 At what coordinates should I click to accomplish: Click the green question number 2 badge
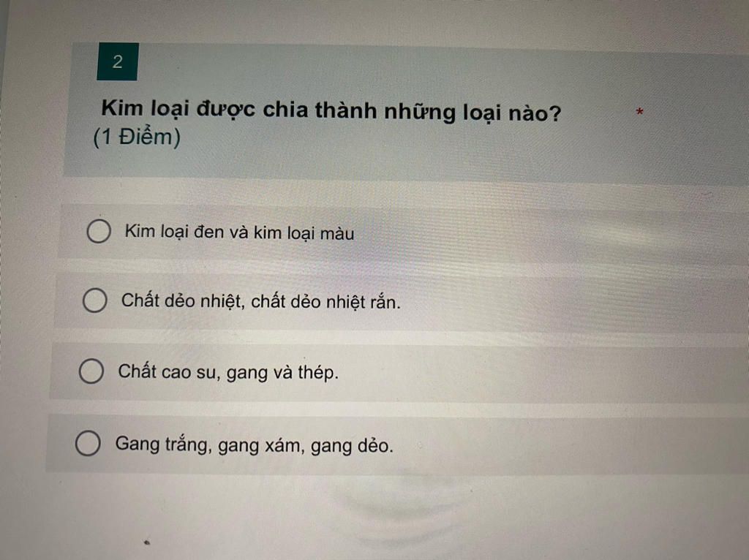click(118, 61)
